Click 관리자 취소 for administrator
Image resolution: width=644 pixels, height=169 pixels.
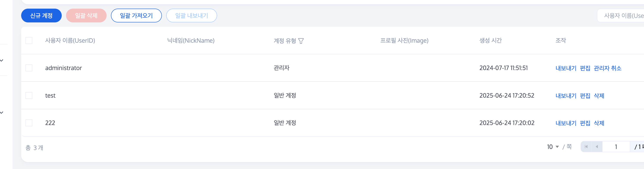coord(608,68)
